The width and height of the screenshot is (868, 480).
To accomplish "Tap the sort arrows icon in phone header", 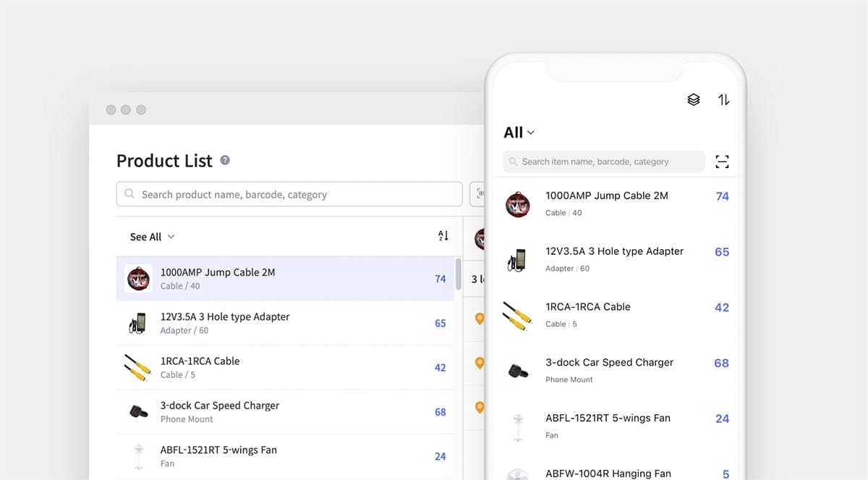I will pyautogui.click(x=723, y=100).
